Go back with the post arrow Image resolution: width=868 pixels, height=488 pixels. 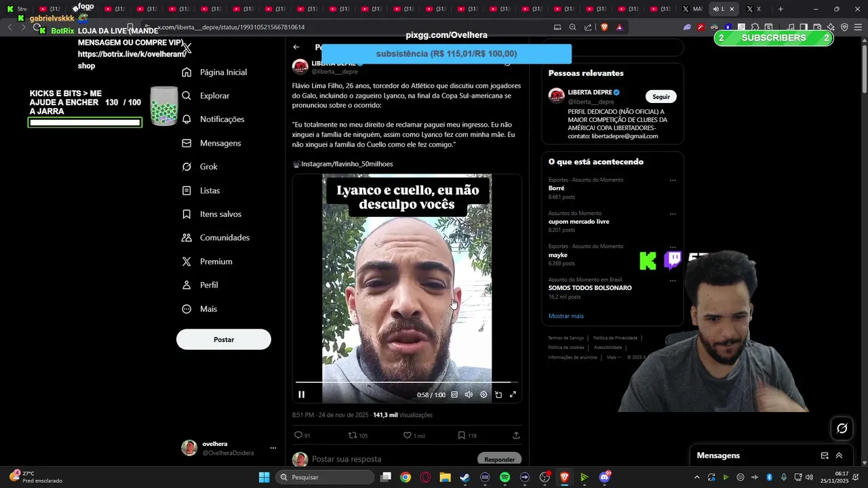tap(296, 47)
